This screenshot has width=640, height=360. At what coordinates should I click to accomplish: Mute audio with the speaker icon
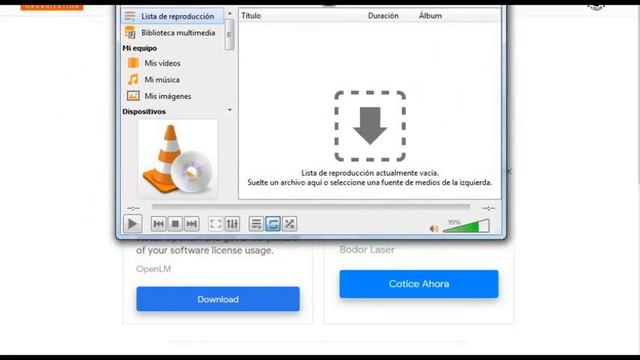coord(434,229)
